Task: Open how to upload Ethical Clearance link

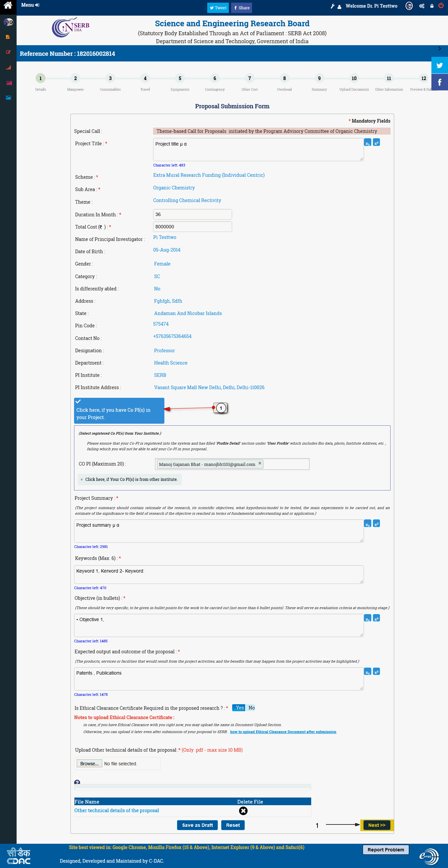Action: tap(283, 732)
